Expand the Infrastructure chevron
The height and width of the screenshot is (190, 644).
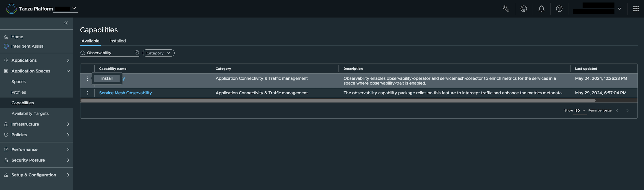(x=68, y=124)
